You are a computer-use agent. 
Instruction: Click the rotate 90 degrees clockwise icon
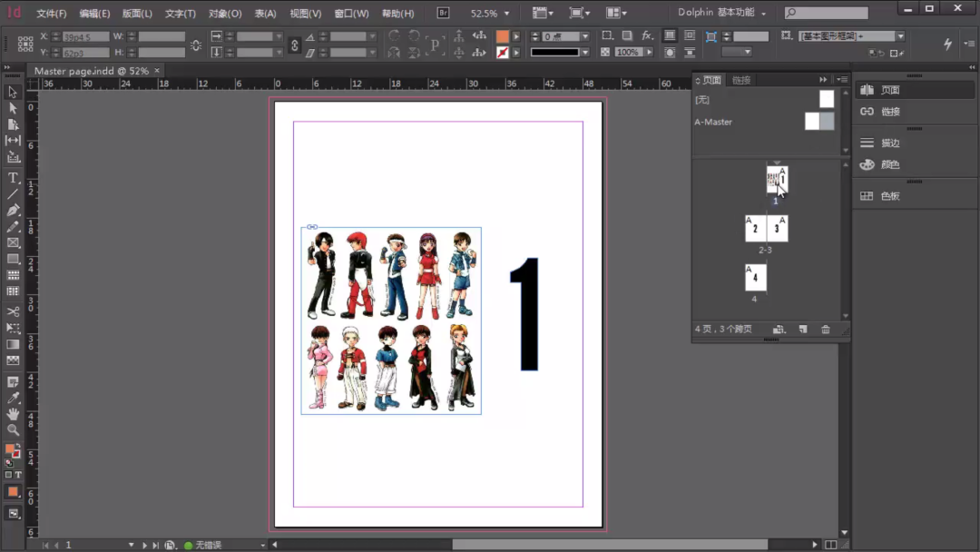click(394, 36)
